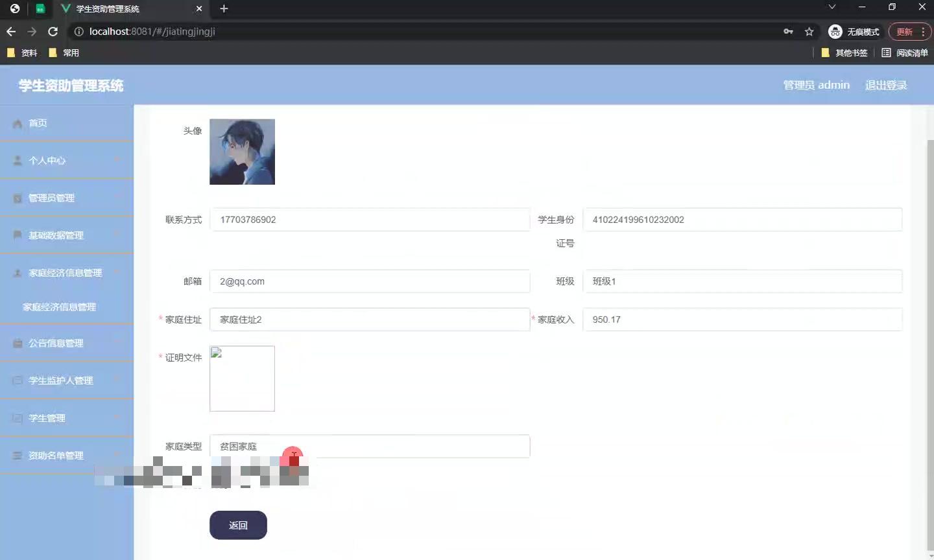The image size is (934, 560).
Task: Expand the 学生管理 menu arrow
Action: point(117,417)
